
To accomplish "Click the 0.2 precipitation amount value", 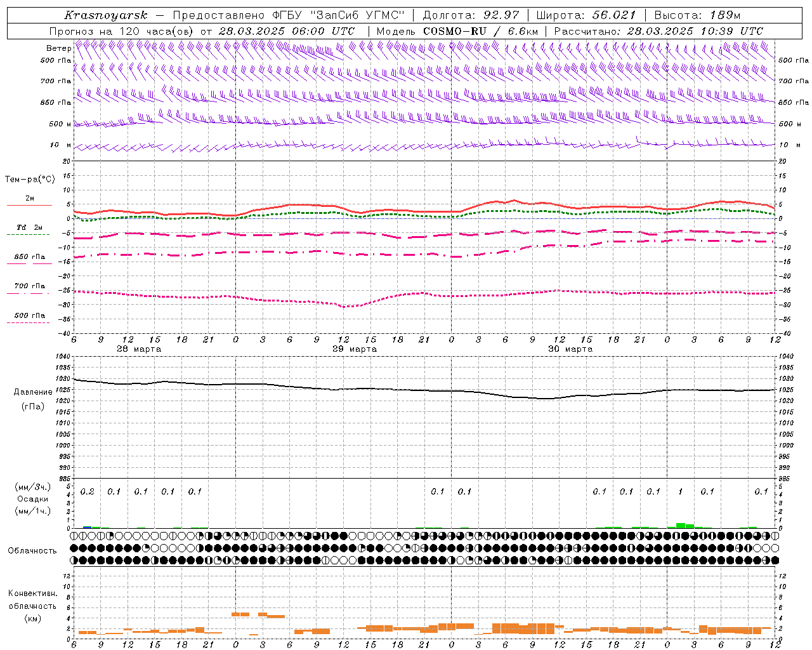I will pos(88,491).
